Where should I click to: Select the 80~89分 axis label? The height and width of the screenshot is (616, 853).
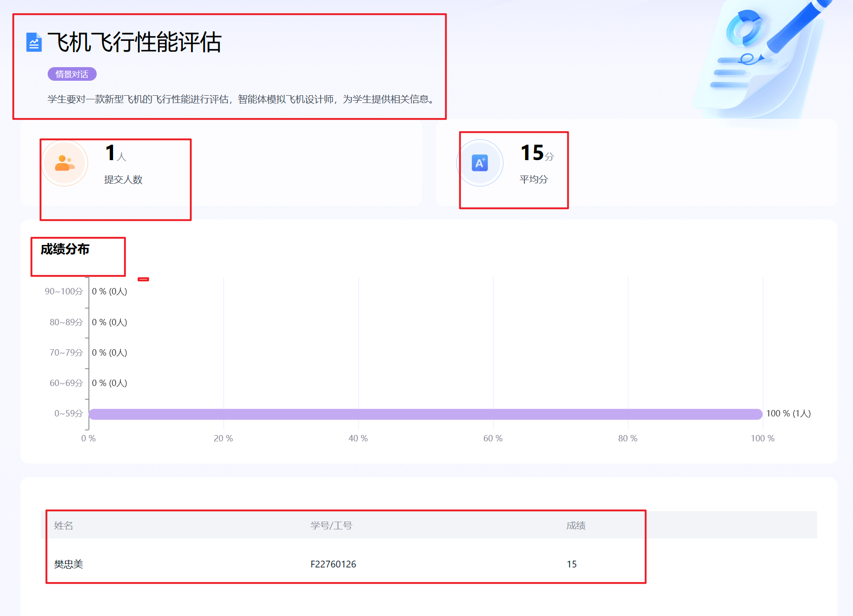(66, 322)
